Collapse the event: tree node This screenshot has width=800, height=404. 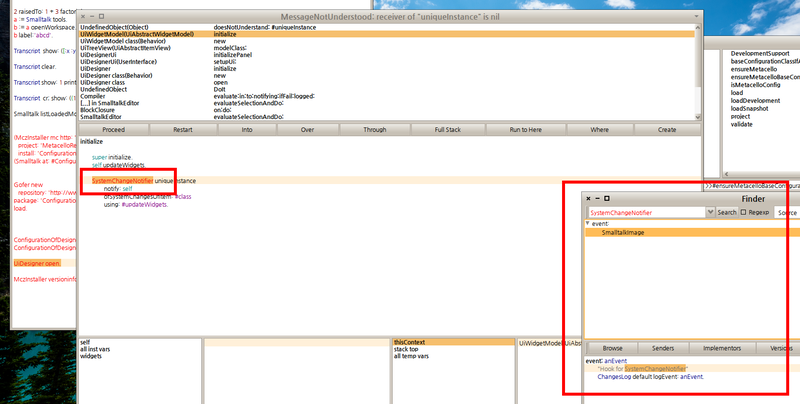pyautogui.click(x=588, y=224)
